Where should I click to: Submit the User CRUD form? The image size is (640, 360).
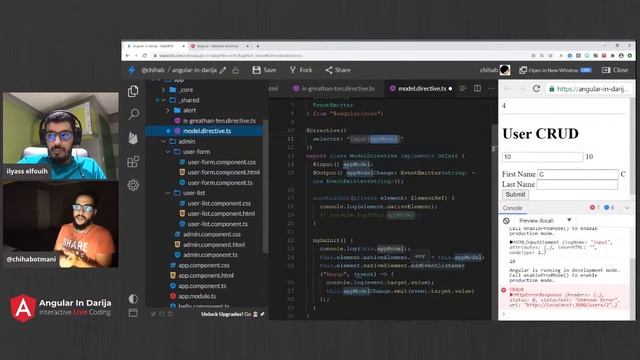tap(515, 195)
